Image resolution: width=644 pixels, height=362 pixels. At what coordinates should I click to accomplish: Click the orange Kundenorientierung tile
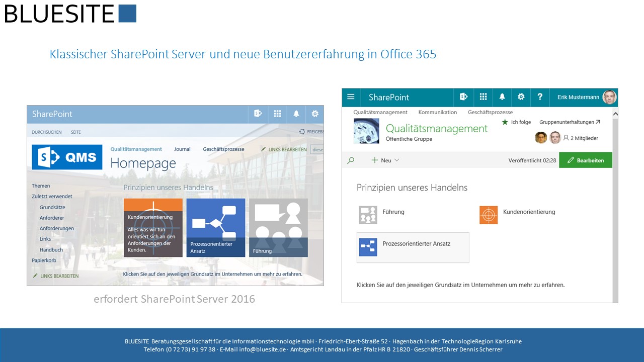coord(153,227)
